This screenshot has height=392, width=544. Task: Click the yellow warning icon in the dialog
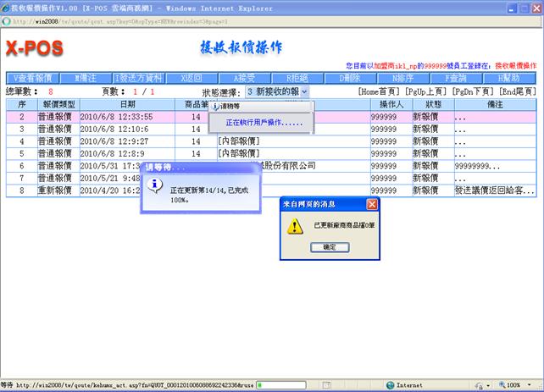[293, 226]
